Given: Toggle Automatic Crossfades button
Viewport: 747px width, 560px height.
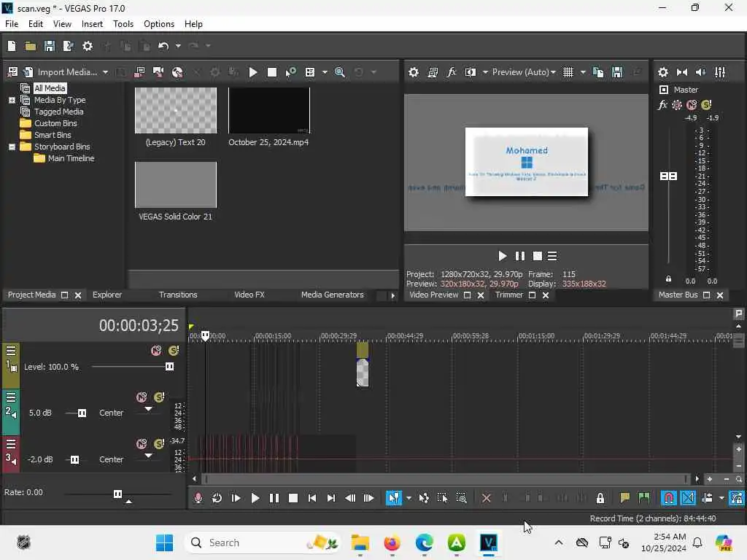Looking at the screenshot, I should 688,498.
